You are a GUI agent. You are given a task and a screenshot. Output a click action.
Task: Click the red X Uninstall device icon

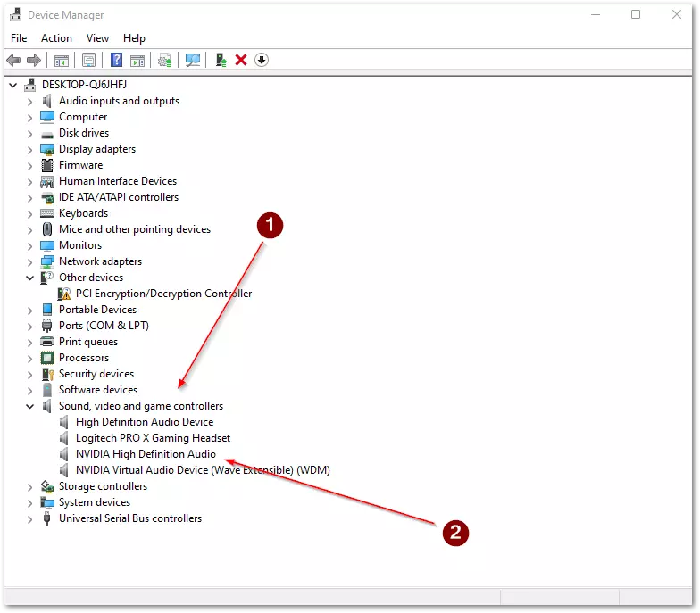[241, 60]
